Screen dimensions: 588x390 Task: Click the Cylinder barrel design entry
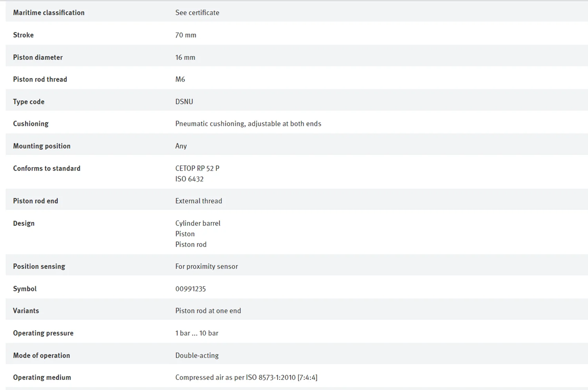[x=198, y=223]
